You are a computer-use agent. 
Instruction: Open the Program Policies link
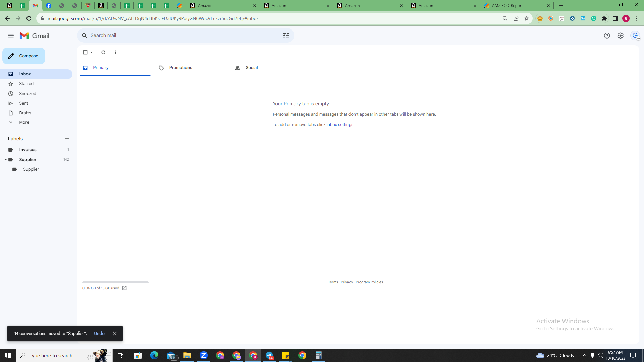pyautogui.click(x=369, y=282)
